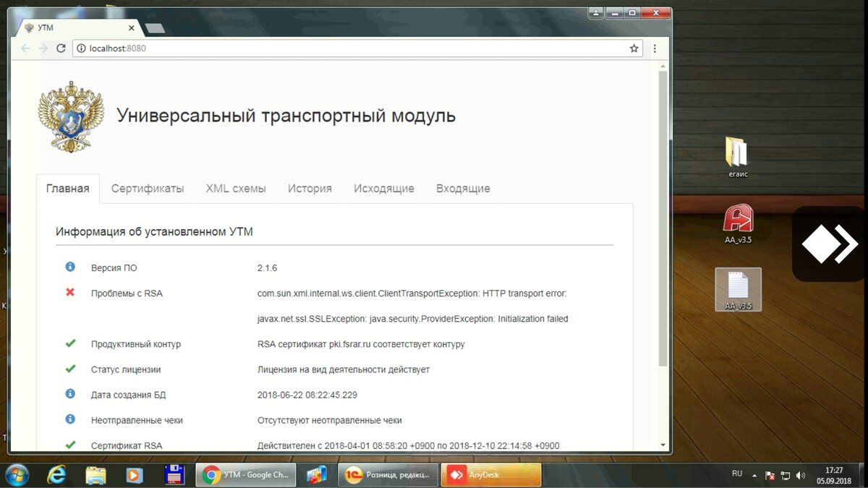
Task: Close the УТМ browser tab
Action: 131,28
